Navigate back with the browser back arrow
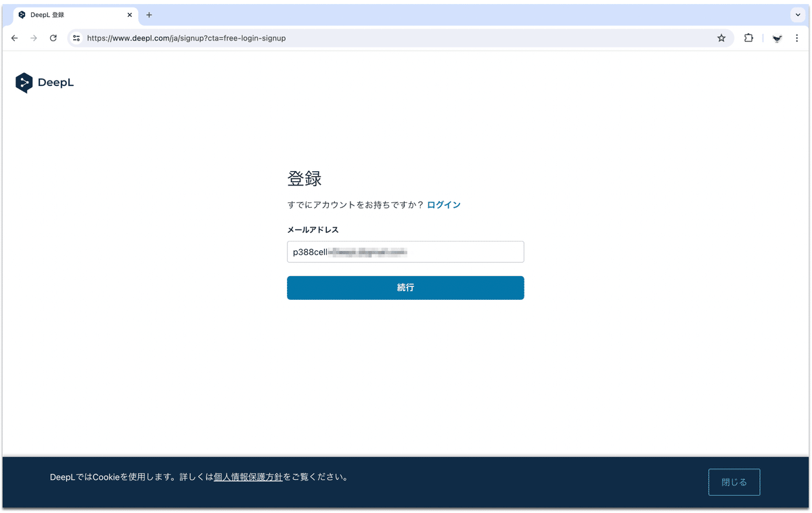Screen dimensions: 812x513 (x=14, y=38)
